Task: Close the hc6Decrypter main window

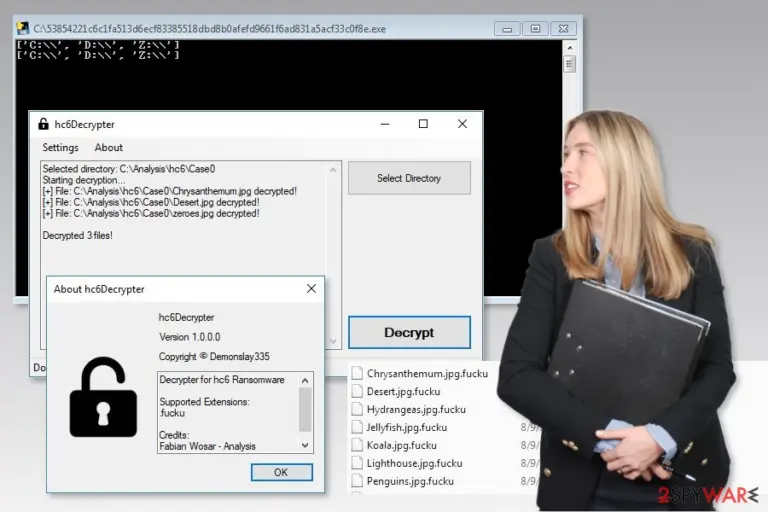Action: [x=462, y=124]
